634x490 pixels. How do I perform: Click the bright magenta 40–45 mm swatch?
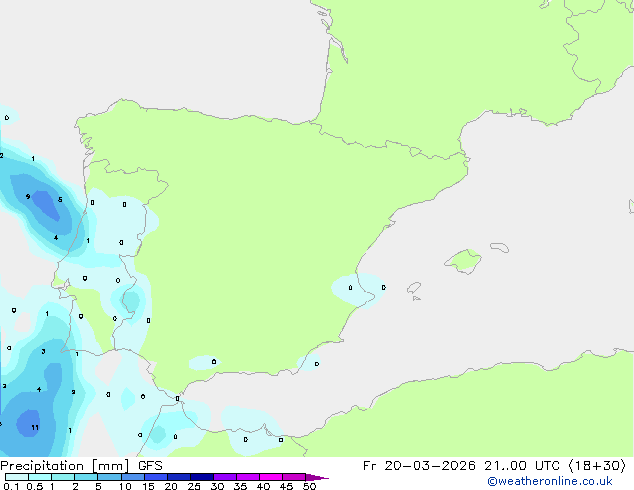pyautogui.click(x=271, y=477)
